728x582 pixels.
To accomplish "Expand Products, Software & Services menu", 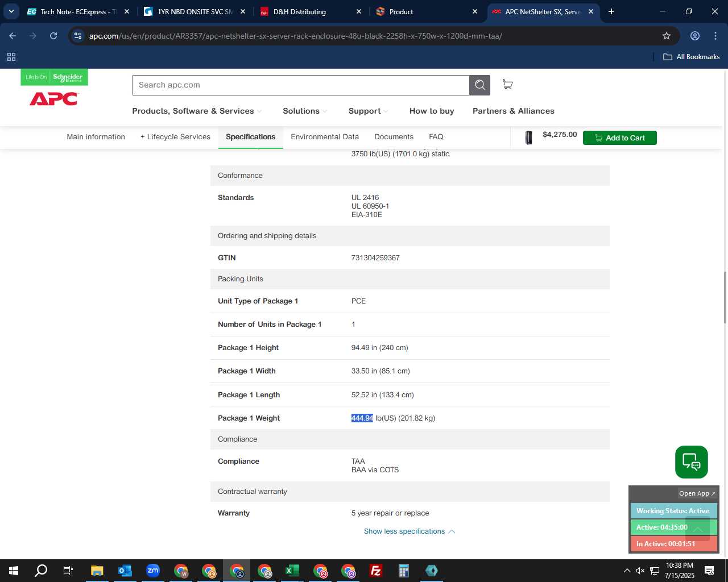I will (197, 111).
